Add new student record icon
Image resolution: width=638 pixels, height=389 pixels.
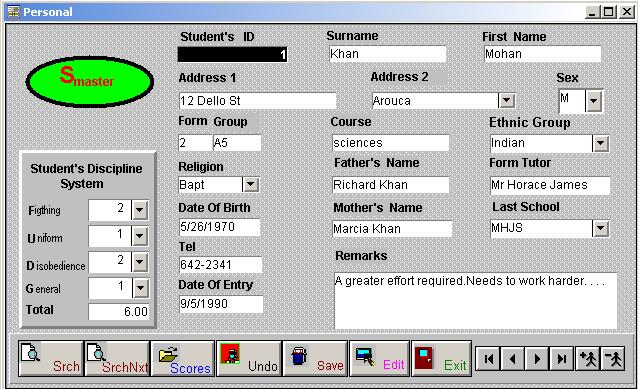point(588,359)
